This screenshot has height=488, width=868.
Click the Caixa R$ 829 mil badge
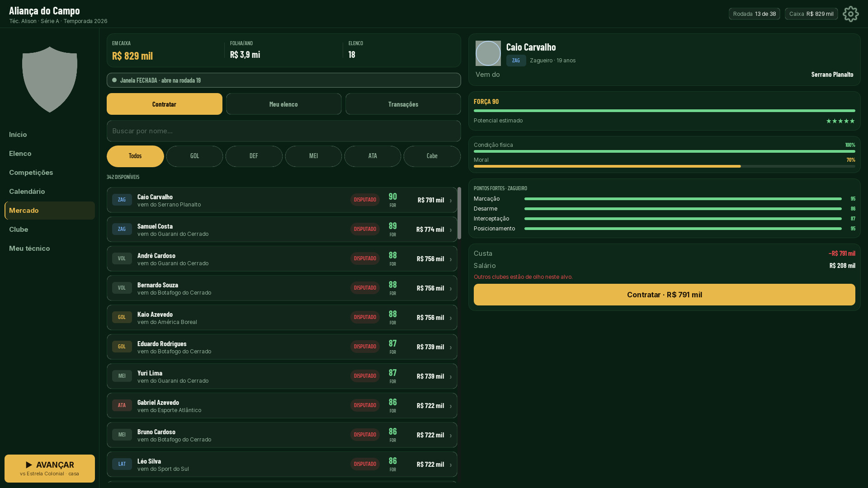point(811,14)
